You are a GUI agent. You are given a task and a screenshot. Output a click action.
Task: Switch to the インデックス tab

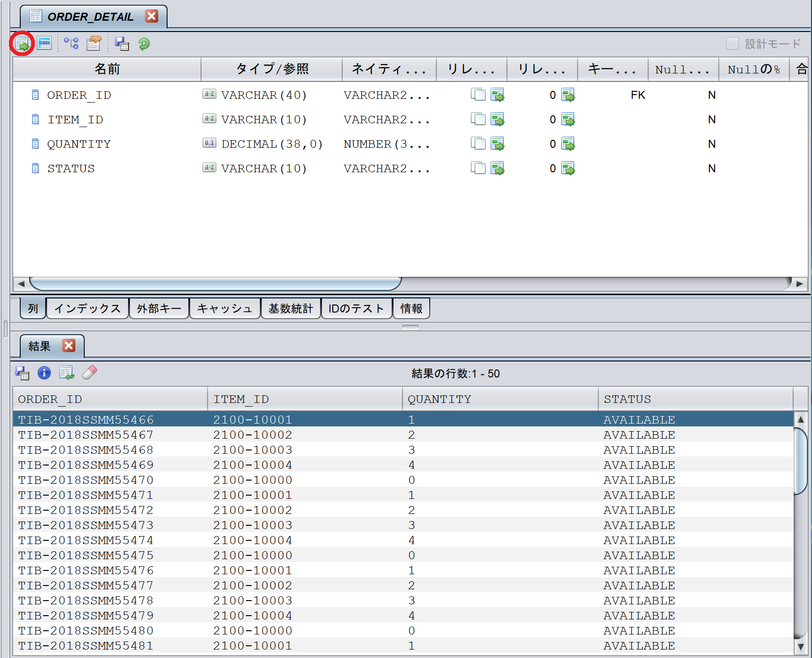[x=87, y=308]
